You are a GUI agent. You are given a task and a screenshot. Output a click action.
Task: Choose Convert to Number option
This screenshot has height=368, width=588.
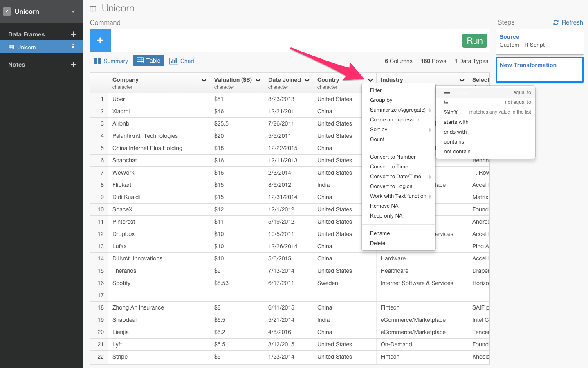pos(399,157)
